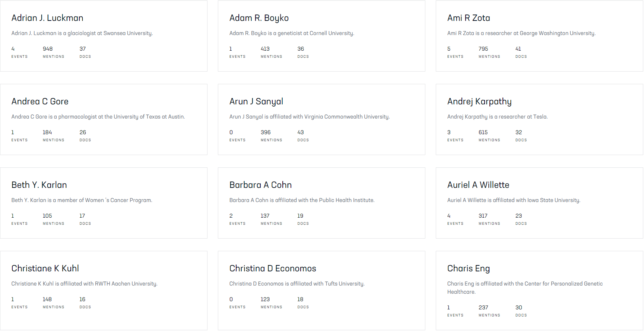This screenshot has width=644, height=331.
Task: Select the Andrea C Gore card title
Action: pos(40,101)
